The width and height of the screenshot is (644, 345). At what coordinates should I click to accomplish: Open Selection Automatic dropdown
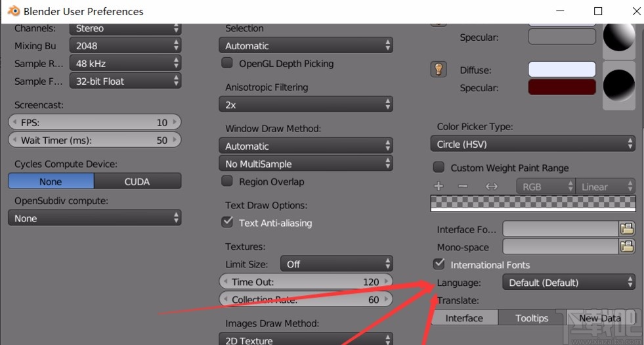point(305,45)
